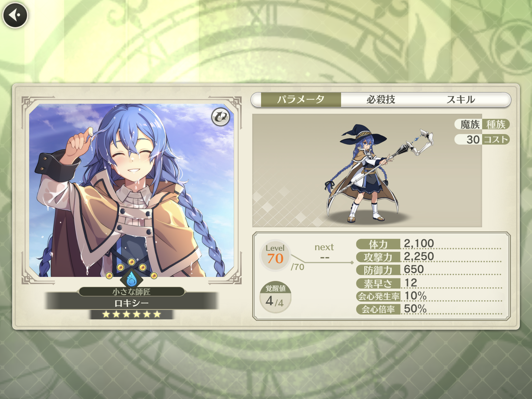The image size is (532, 399).
Task: Tap the 会心発生率 stat label
Action: click(378, 296)
